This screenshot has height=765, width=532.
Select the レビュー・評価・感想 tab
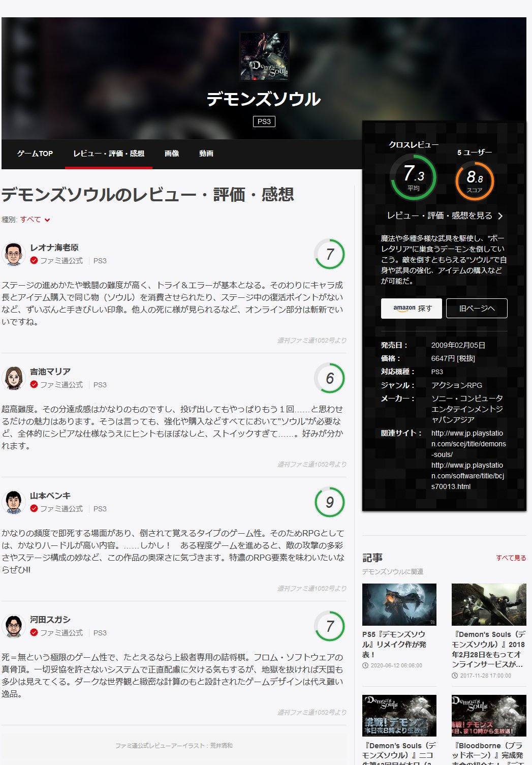tap(109, 154)
